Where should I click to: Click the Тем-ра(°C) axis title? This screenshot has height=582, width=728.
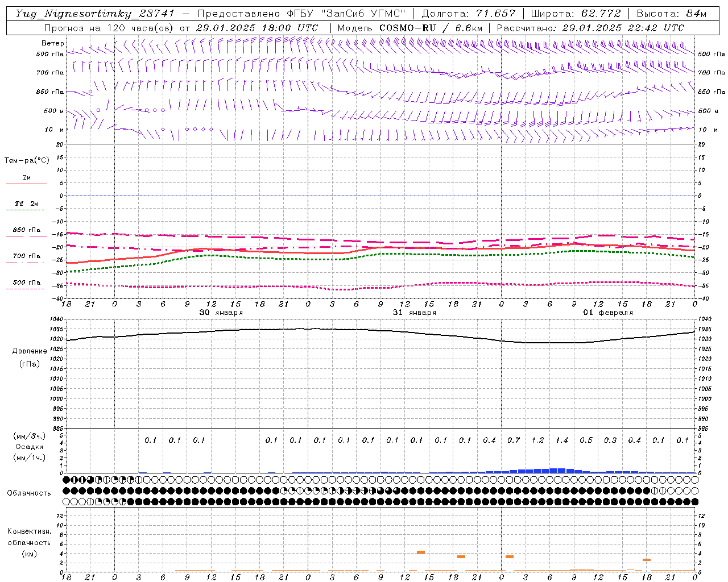click(x=27, y=161)
